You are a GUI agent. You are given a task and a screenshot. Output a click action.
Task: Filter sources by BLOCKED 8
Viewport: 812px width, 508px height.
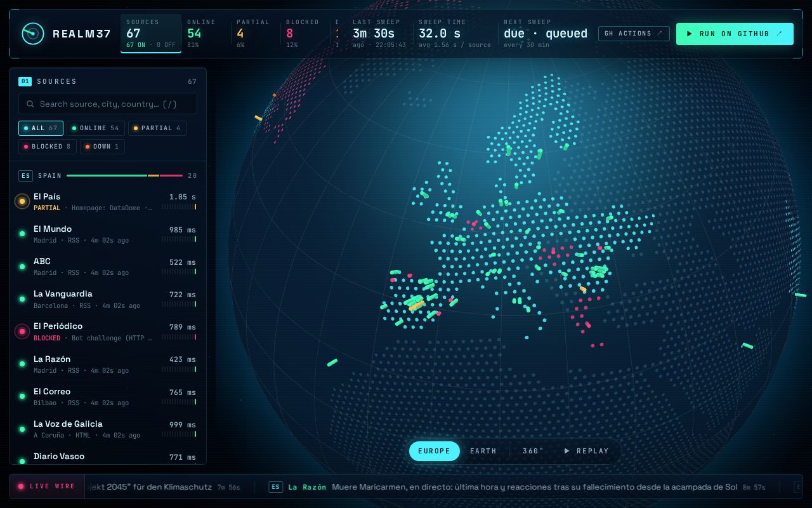click(x=47, y=147)
